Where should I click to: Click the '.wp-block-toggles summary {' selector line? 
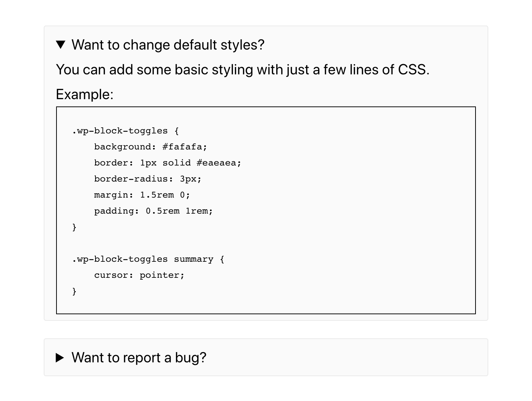pos(148,259)
